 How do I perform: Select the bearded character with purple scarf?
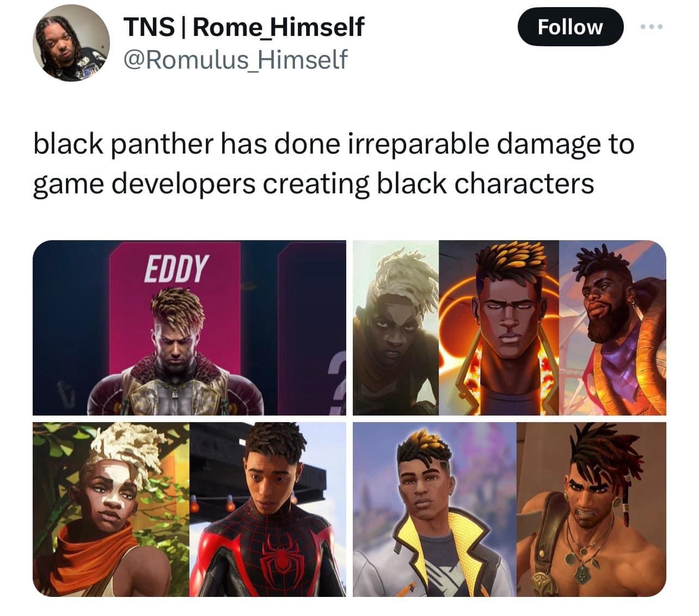coord(612,328)
